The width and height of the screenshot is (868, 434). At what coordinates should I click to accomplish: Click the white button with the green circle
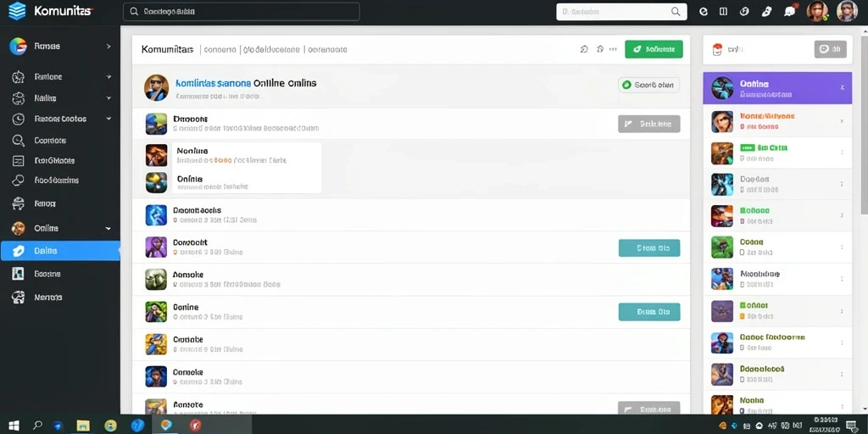click(x=648, y=85)
